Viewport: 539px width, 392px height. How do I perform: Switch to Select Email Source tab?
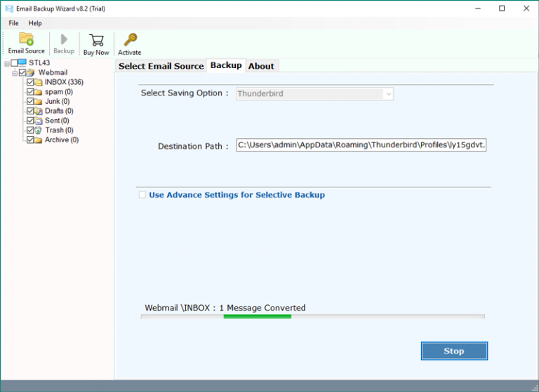pyautogui.click(x=161, y=66)
